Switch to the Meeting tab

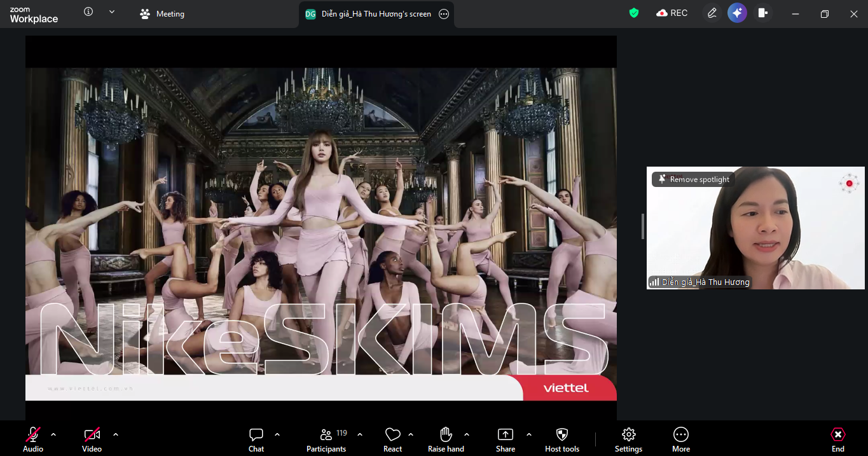click(162, 14)
